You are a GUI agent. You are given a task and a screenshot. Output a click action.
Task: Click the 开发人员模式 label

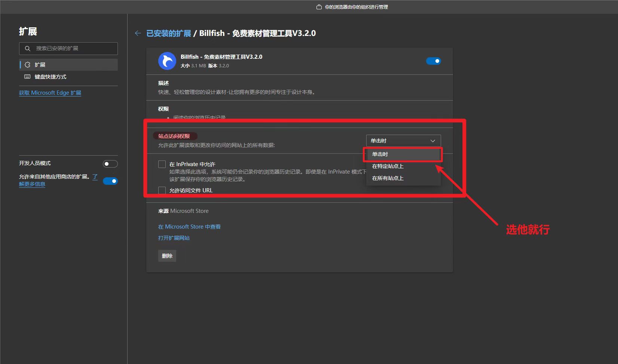tap(35, 163)
